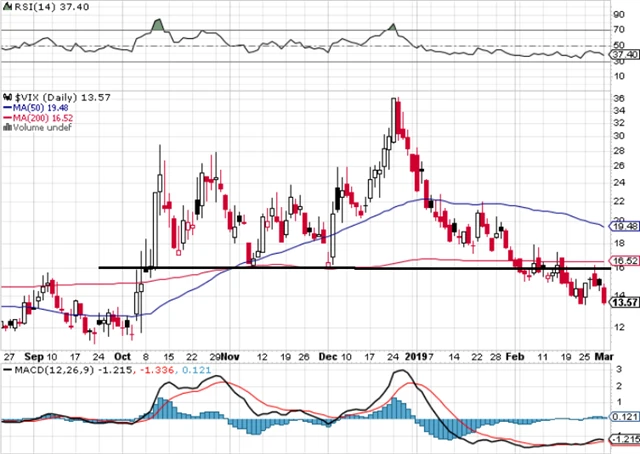Click the -1.215 MACD value tag
This screenshot has height=454, width=640.
click(624, 438)
